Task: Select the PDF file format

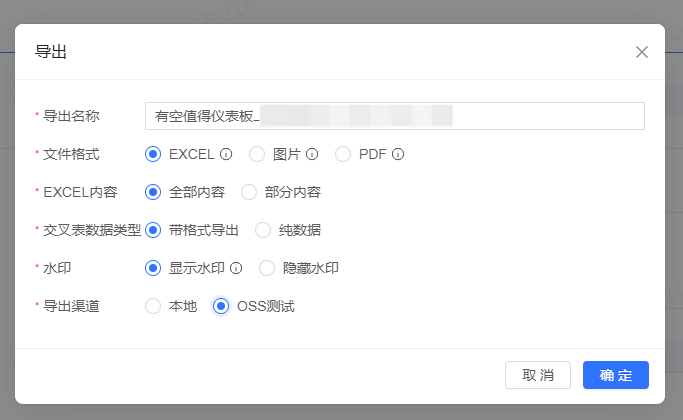Action: (x=343, y=154)
